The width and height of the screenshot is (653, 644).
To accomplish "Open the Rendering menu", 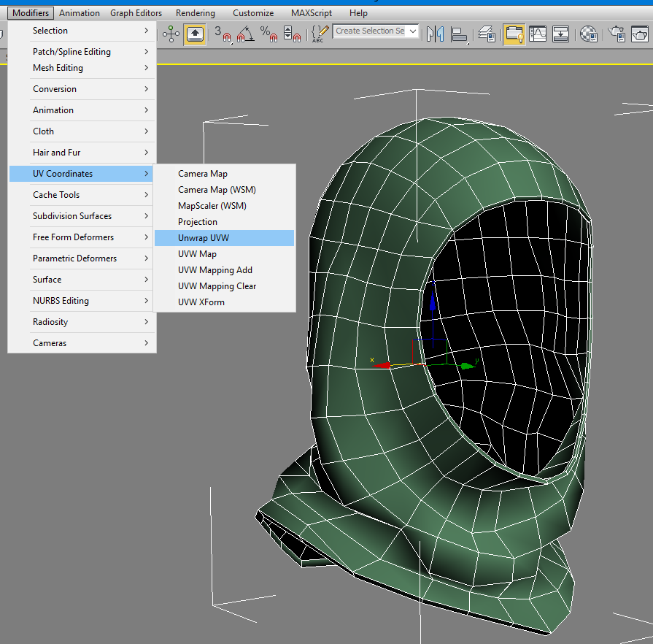I will point(195,13).
